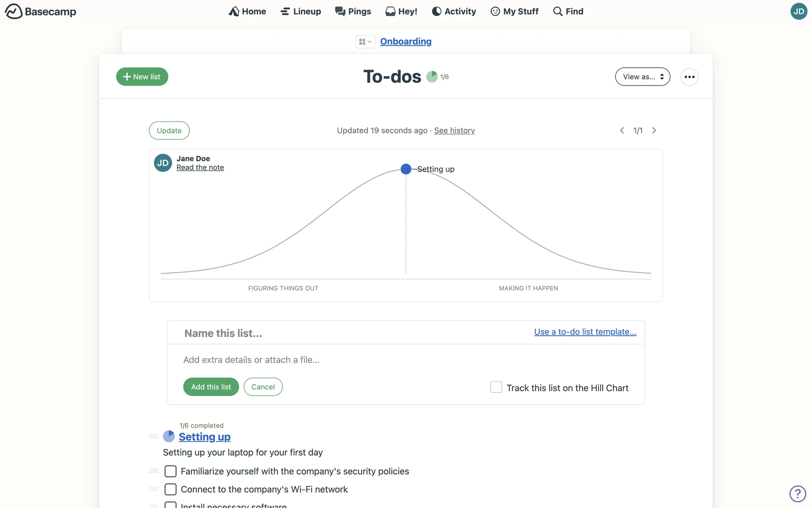Open the Pings menu
Viewport: 812px width, 508px height.
(353, 11)
